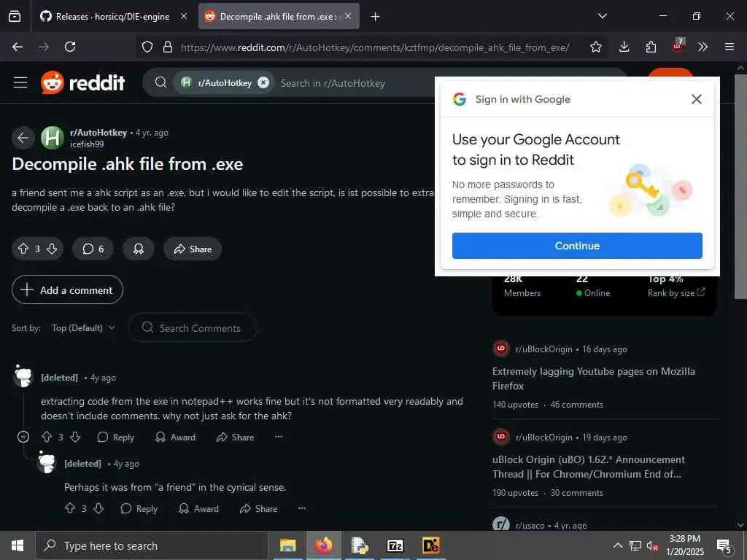
Task: Show more tools overflow chevrons
Action: pyautogui.click(x=703, y=47)
